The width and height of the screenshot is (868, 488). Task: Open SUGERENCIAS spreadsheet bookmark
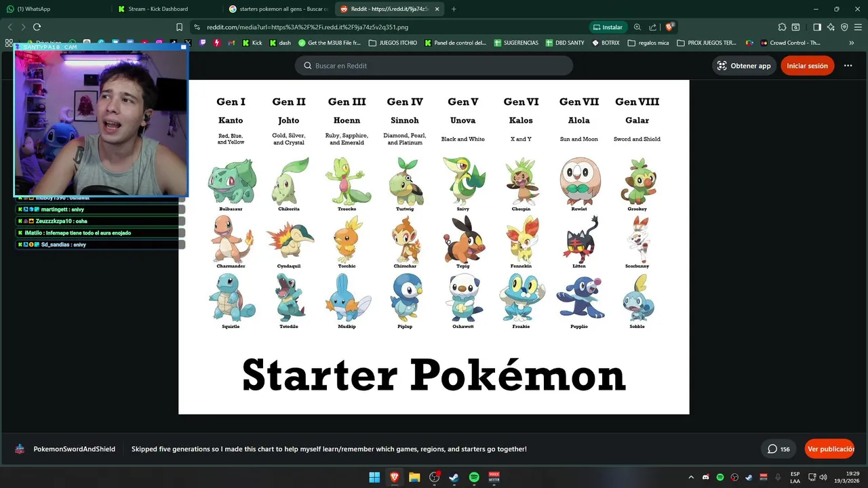click(x=517, y=43)
